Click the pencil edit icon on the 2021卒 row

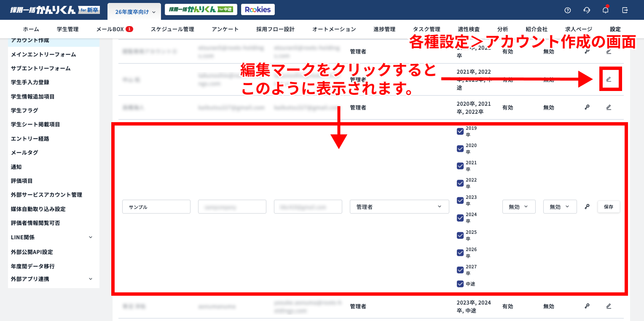click(x=609, y=79)
